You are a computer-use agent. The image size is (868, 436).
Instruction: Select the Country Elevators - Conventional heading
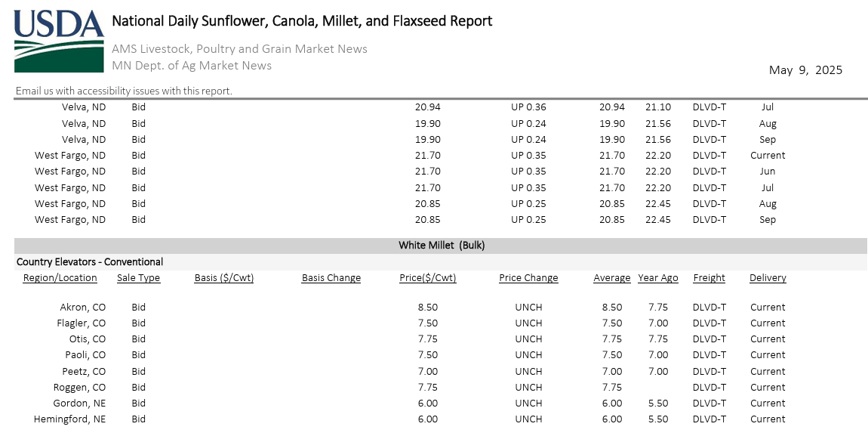point(90,262)
